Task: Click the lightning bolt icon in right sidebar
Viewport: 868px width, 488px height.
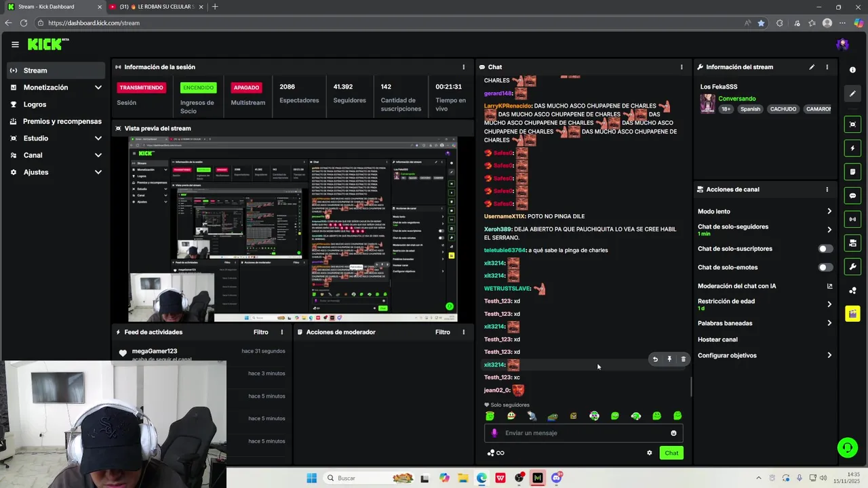Action: coord(852,148)
